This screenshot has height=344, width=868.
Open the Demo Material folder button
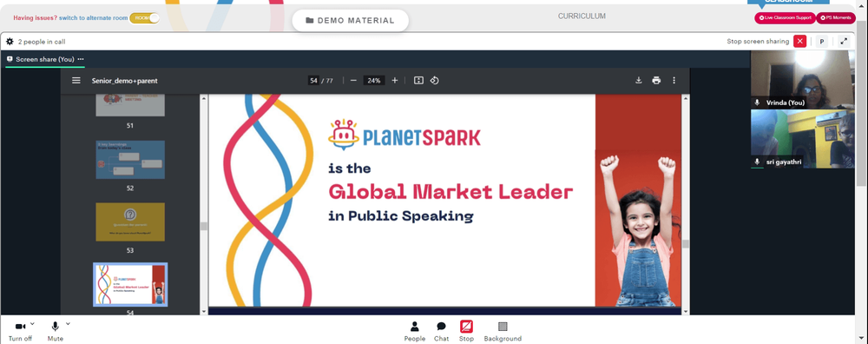point(351,21)
